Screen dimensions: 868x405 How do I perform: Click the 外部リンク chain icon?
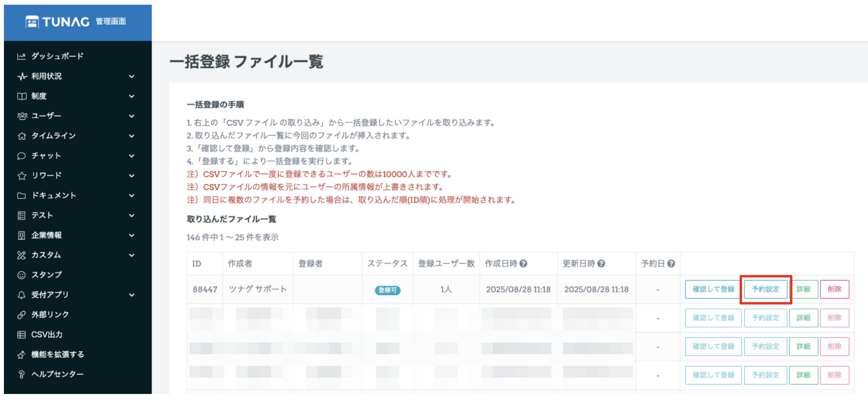21,315
